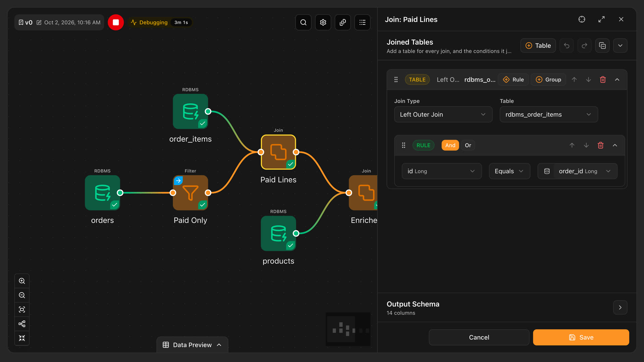Save the join configuration
The width and height of the screenshot is (644, 362).
581,338
